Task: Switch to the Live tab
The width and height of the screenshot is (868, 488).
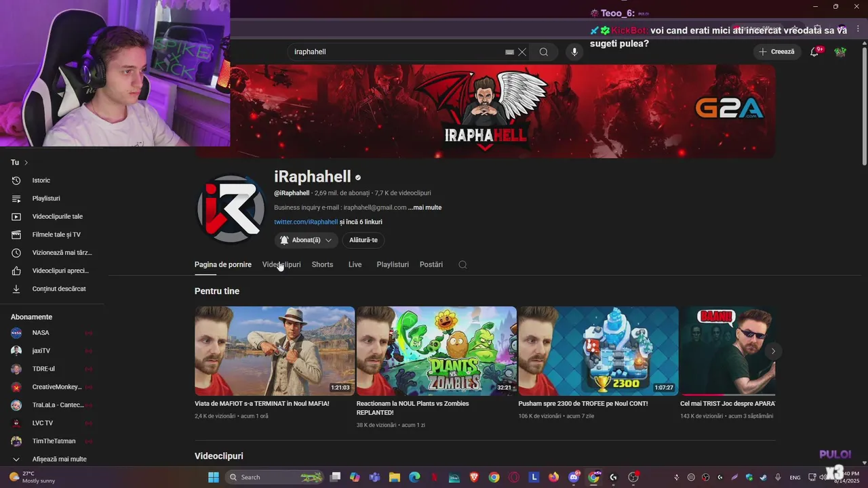Action: pos(355,264)
